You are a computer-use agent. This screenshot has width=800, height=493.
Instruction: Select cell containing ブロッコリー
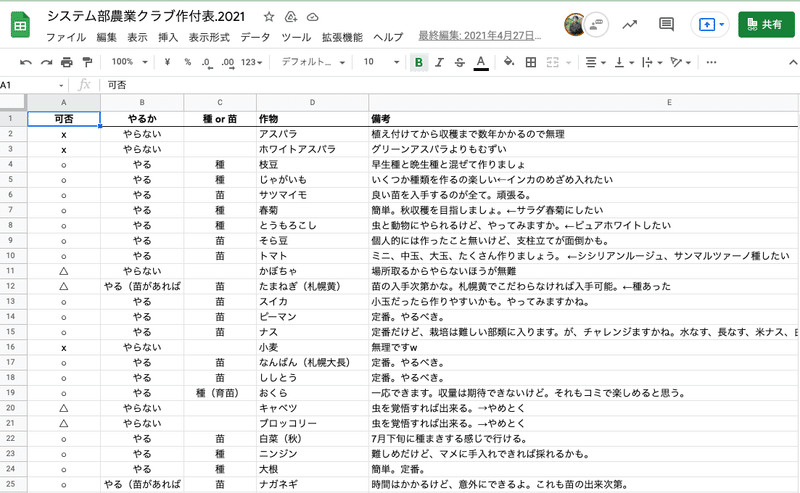(312, 424)
